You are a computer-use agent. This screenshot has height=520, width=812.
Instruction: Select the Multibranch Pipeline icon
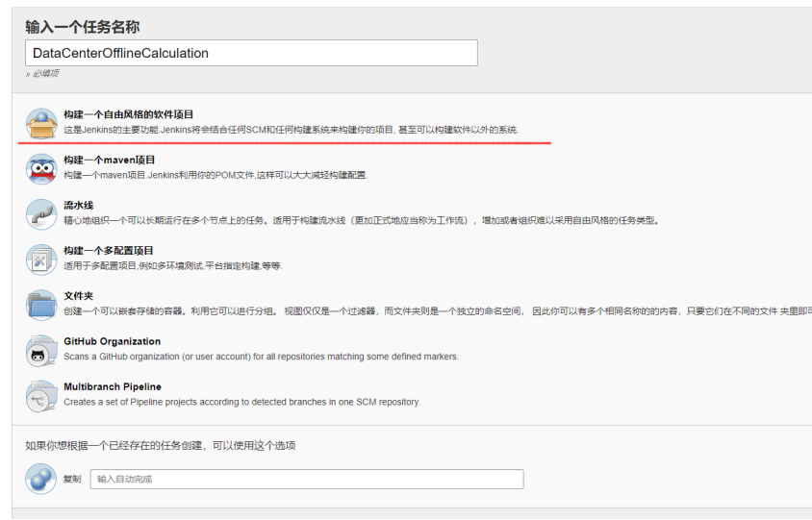click(x=41, y=396)
